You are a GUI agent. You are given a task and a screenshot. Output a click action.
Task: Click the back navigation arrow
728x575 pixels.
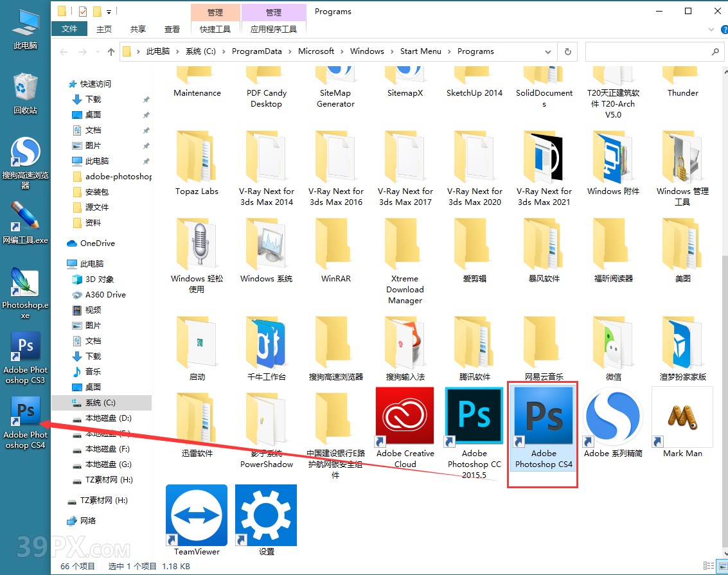[x=62, y=51]
